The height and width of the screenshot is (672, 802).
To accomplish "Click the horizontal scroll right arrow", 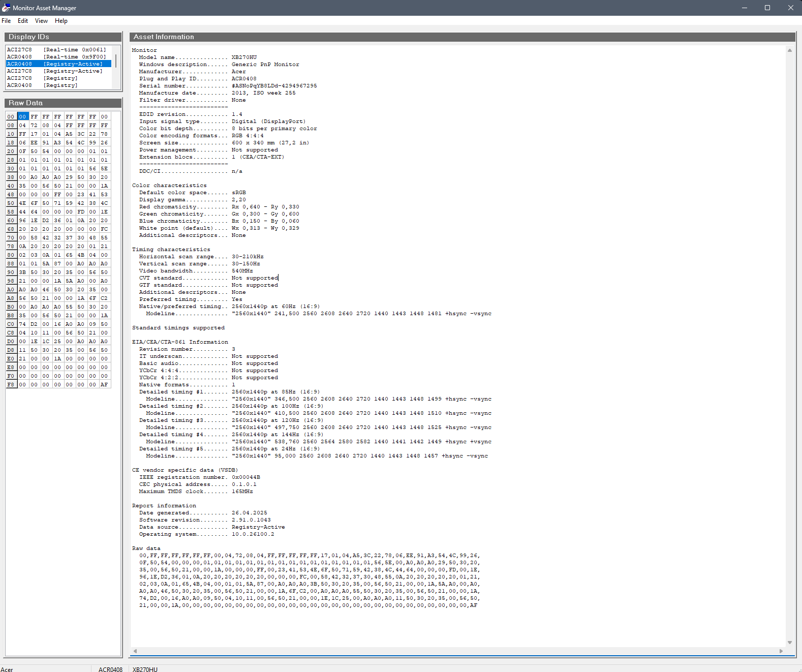I will click(781, 651).
